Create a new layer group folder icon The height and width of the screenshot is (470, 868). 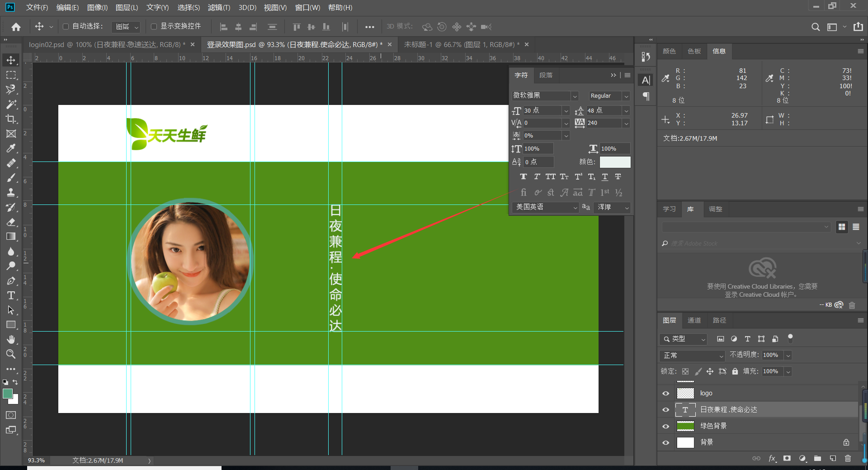[x=817, y=458]
